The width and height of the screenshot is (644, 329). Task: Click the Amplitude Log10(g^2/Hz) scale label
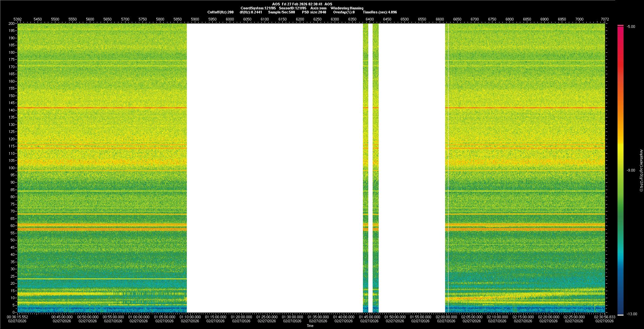tap(641, 170)
